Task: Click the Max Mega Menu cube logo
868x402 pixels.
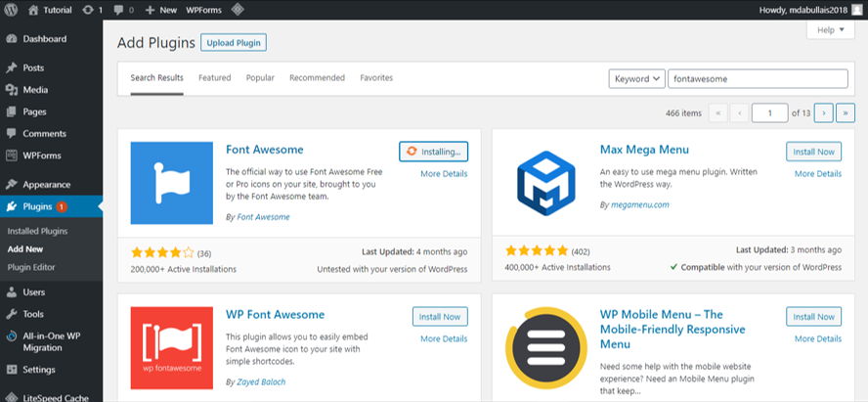Action: click(x=545, y=183)
